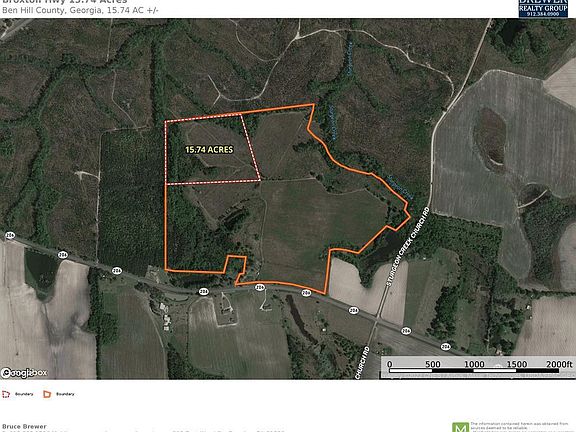This screenshot has width=576, height=432.
Task: Click the green M logo beside the disclaimer
Action: click(460, 427)
